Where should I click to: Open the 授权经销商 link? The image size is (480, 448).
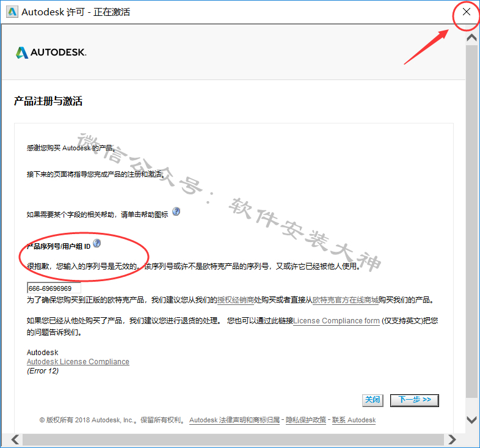pos(236,300)
